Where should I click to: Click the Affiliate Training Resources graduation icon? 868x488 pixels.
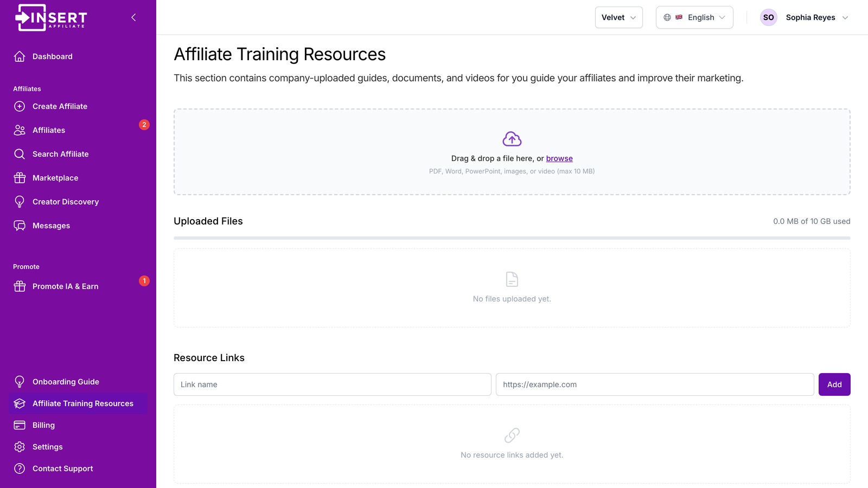20,403
